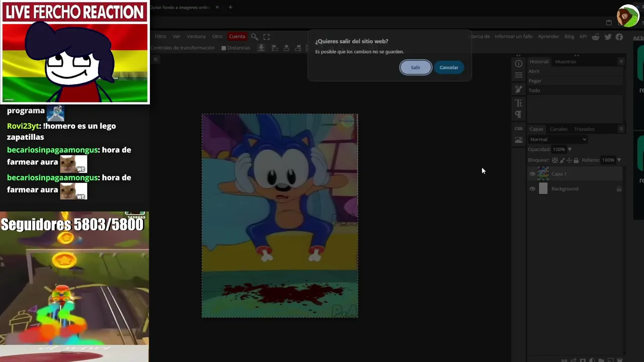Screen dimensions: 644x362
Task: Create a new layer folder
Action: 601,360
